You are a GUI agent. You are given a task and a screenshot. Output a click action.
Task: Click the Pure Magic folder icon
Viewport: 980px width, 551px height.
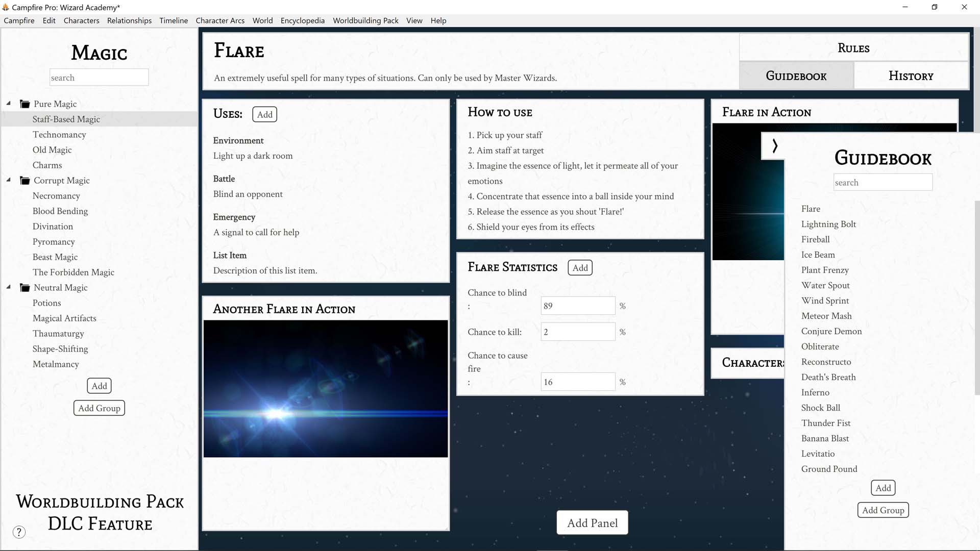(x=24, y=104)
